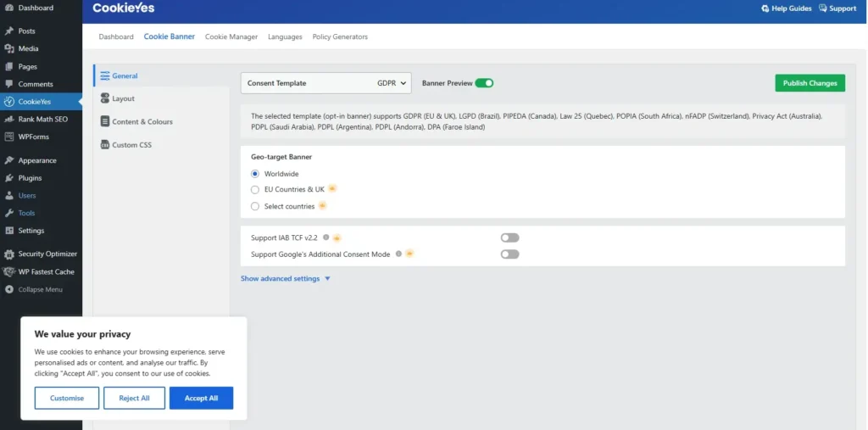The image size is (868, 430).
Task: Click the CookieYes sidebar icon
Action: (8, 102)
